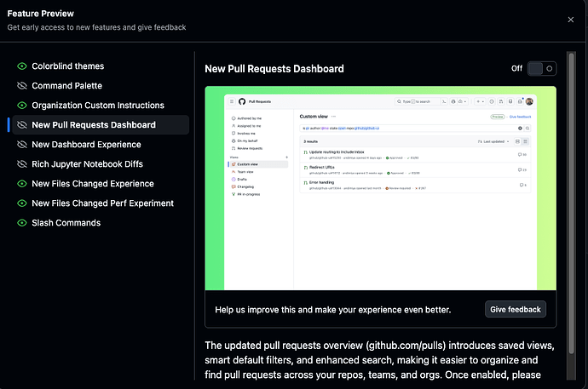Click the Give feedback button
The height and width of the screenshot is (389, 588).
click(x=516, y=310)
